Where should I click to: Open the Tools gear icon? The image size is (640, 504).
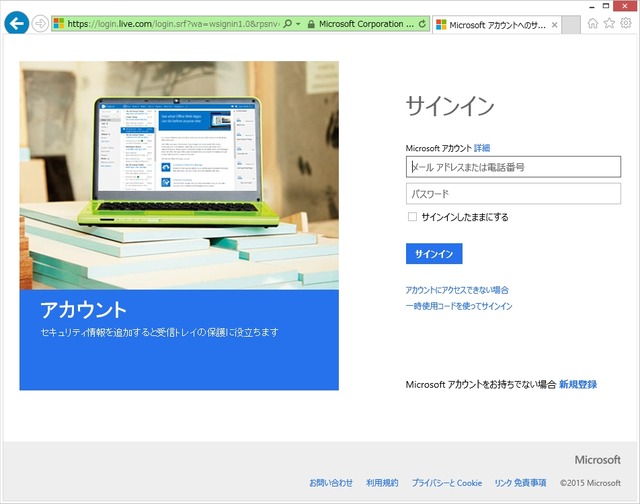pos(626,23)
